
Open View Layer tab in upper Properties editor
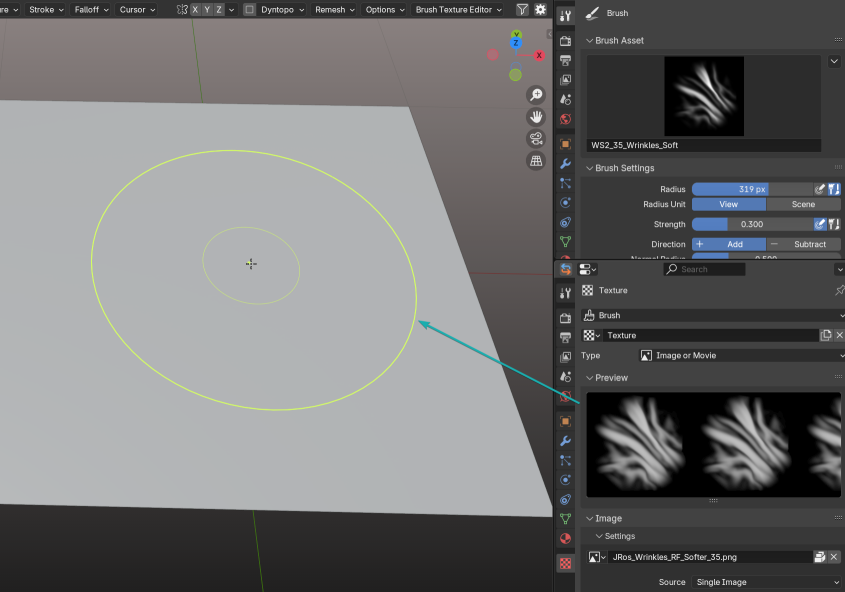[x=565, y=80]
